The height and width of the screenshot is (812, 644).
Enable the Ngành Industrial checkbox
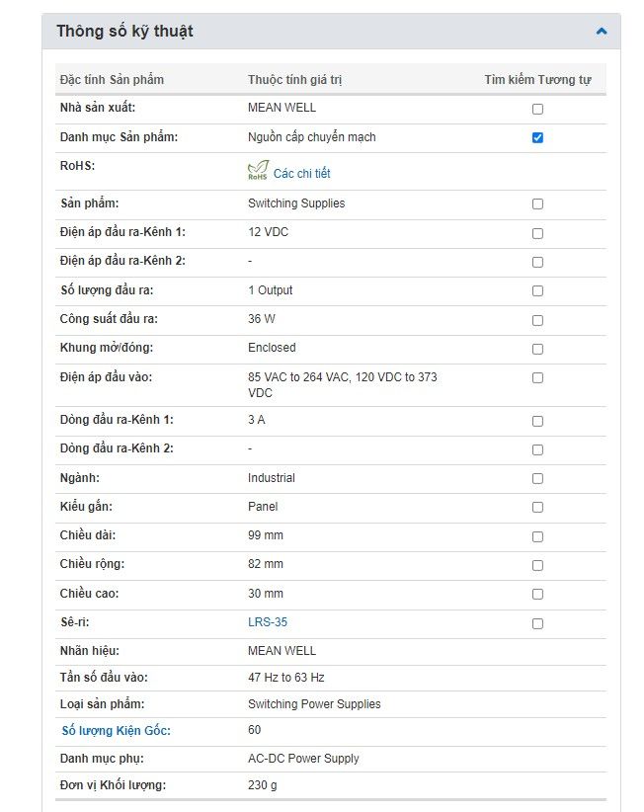click(x=537, y=479)
